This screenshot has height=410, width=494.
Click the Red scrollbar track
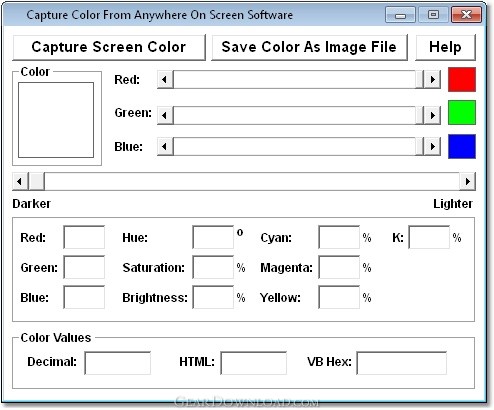pyautogui.click(x=294, y=80)
